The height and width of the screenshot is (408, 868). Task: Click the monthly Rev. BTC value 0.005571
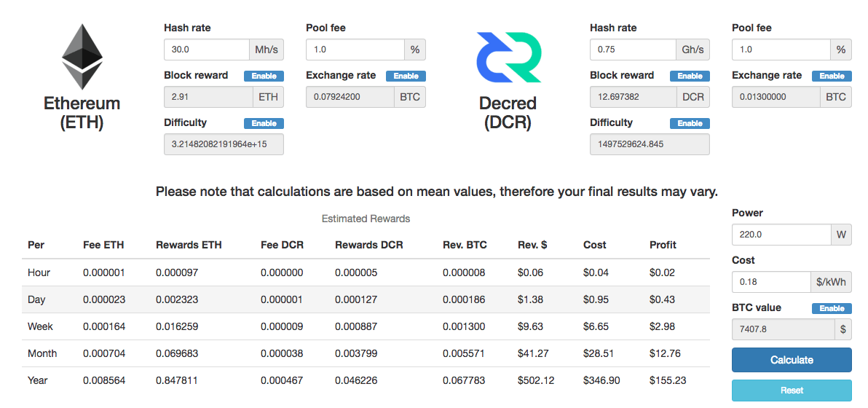point(464,353)
